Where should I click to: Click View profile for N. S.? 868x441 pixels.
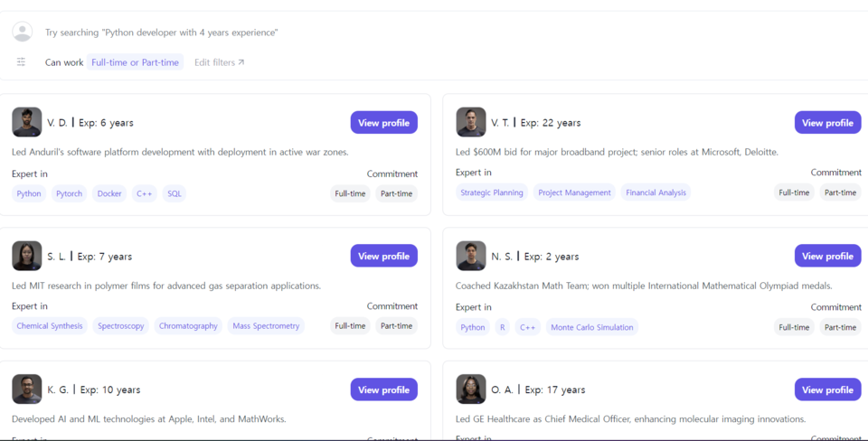click(827, 256)
